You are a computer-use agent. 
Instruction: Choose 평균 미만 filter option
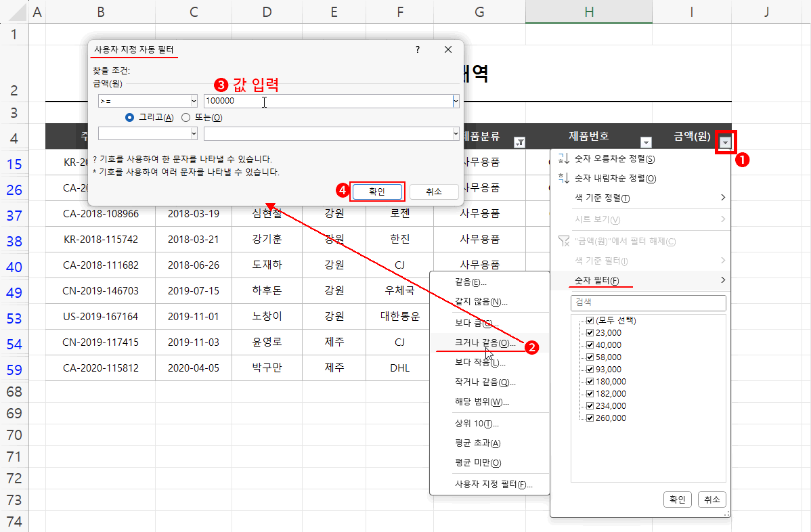coord(489,463)
